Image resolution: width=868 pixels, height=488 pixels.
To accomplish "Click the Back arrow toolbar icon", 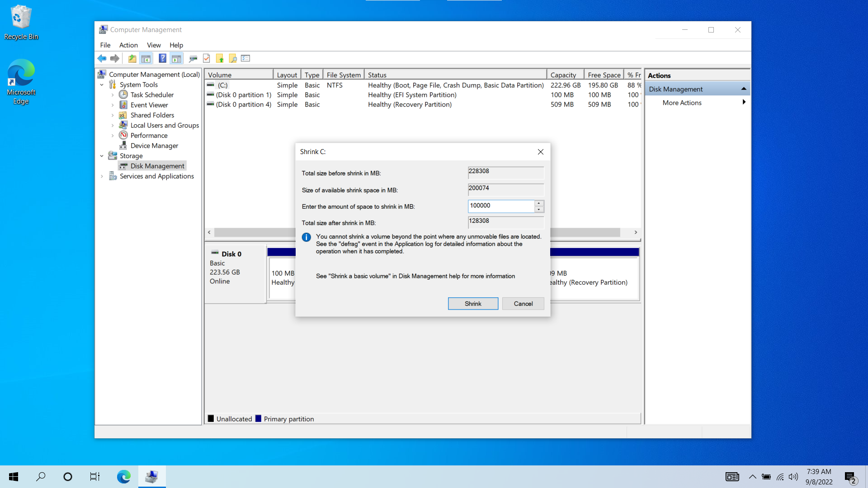I will point(102,58).
